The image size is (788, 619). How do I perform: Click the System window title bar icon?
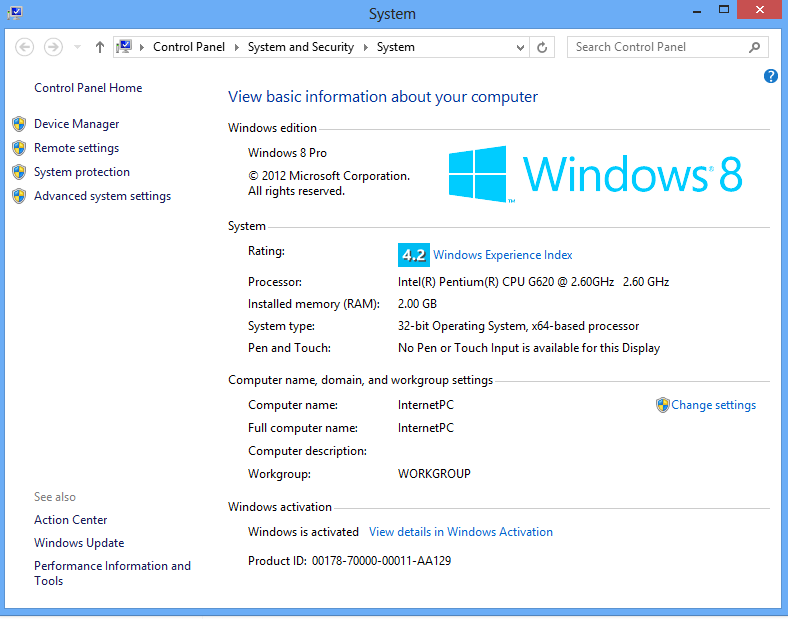click(15, 13)
